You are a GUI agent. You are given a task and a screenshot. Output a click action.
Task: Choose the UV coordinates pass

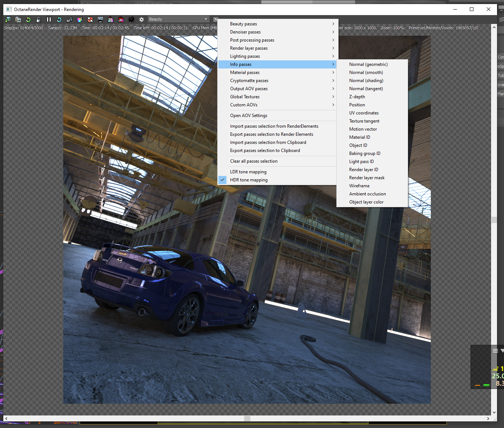(x=372, y=113)
